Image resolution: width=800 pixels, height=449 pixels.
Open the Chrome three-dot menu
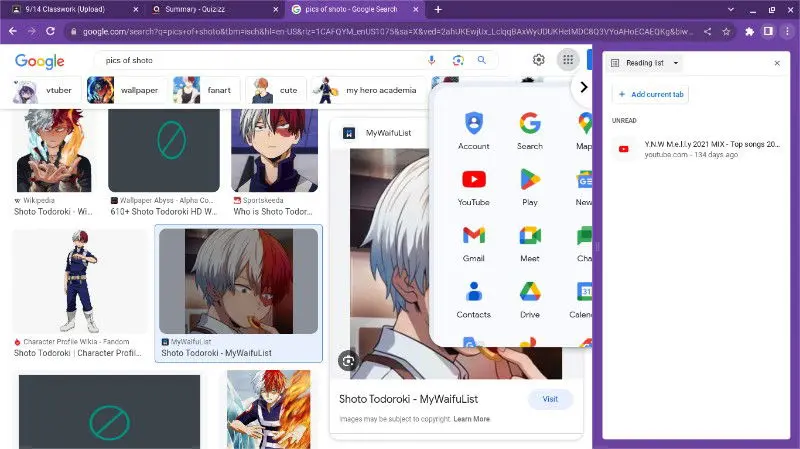pyautogui.click(x=787, y=32)
